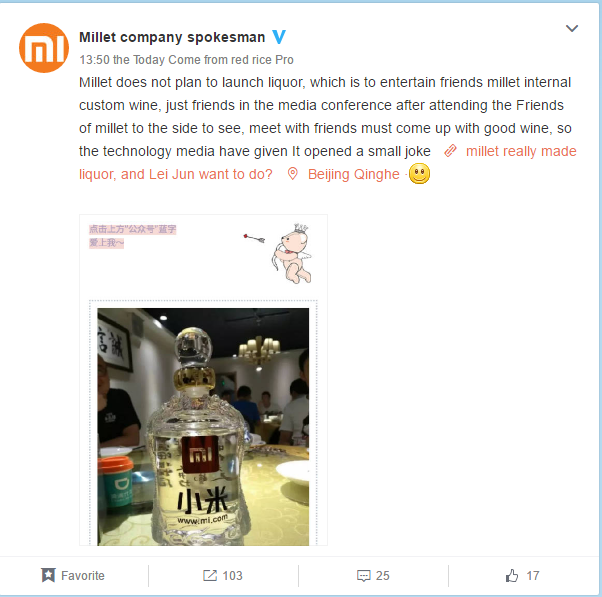This screenshot has width=602, height=597.
Task: Expand the post options chevron menu
Action: click(572, 28)
